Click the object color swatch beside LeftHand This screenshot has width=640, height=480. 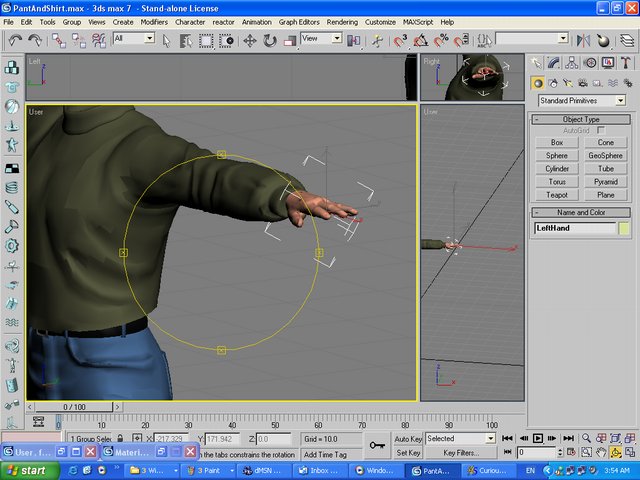pyautogui.click(x=625, y=229)
